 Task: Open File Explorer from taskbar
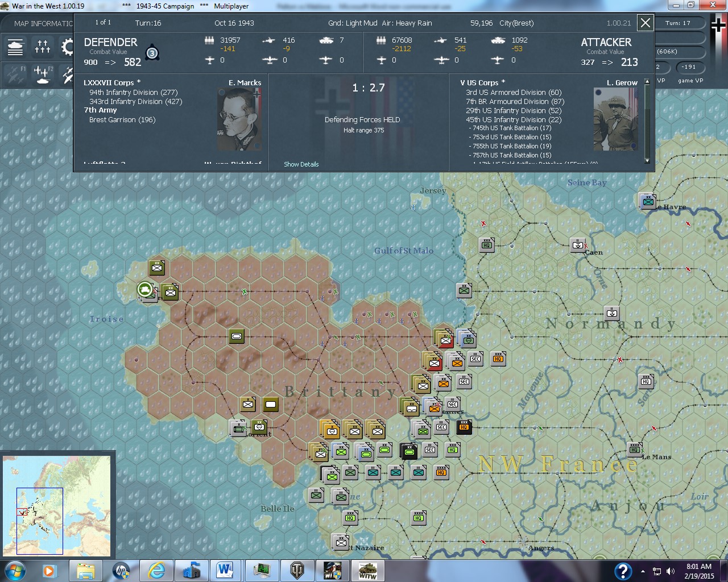[85, 571]
